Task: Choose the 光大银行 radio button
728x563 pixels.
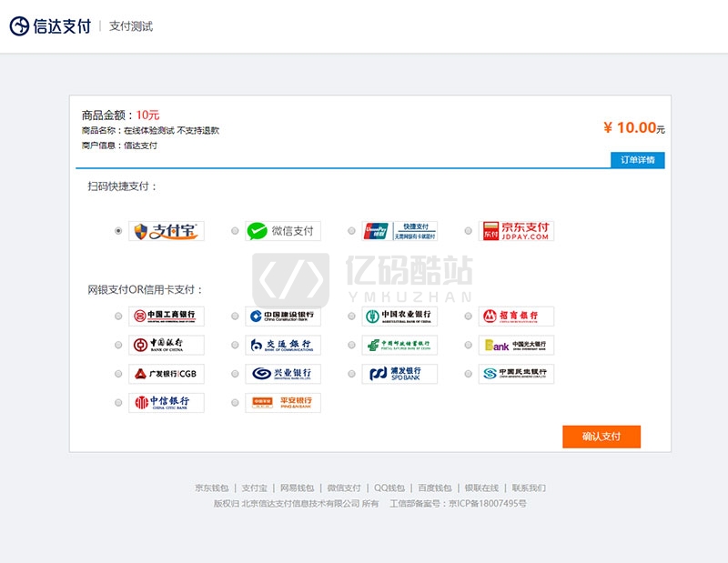Action: tap(468, 345)
